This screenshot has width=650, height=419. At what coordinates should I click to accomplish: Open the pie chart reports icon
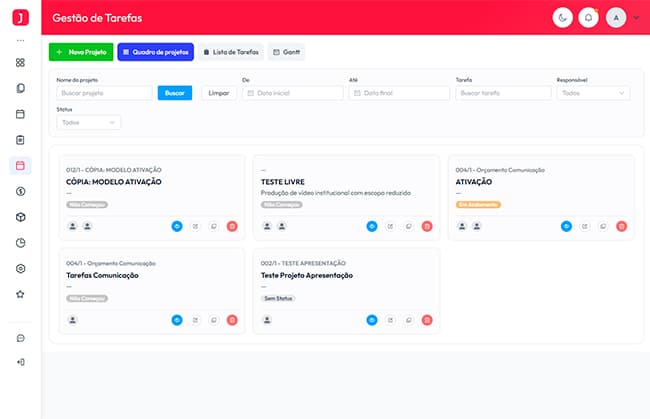20,243
